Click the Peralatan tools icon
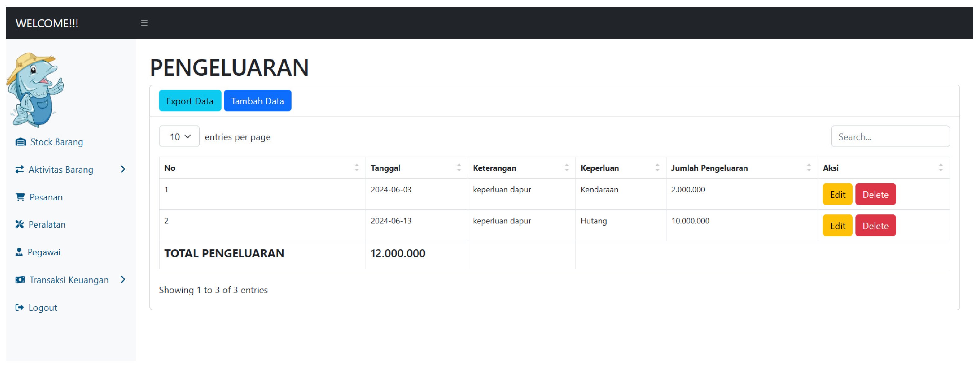The height and width of the screenshot is (368, 980). click(x=19, y=224)
